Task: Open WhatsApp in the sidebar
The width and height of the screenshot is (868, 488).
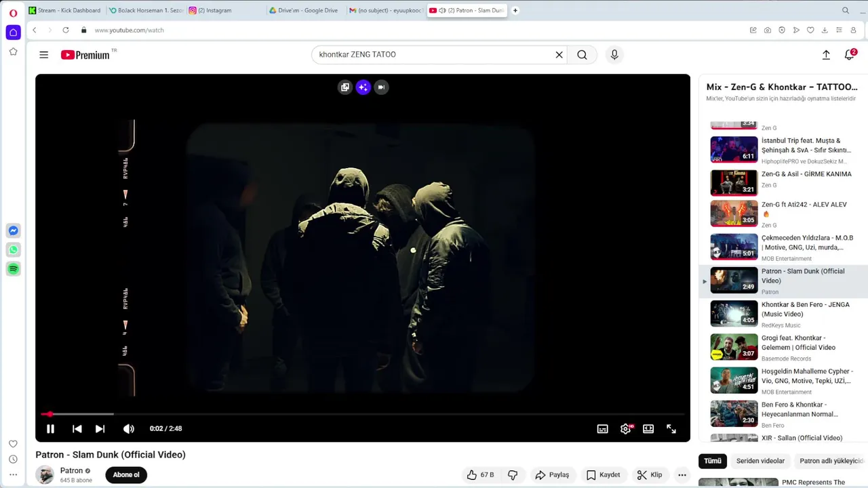Action: (x=13, y=250)
